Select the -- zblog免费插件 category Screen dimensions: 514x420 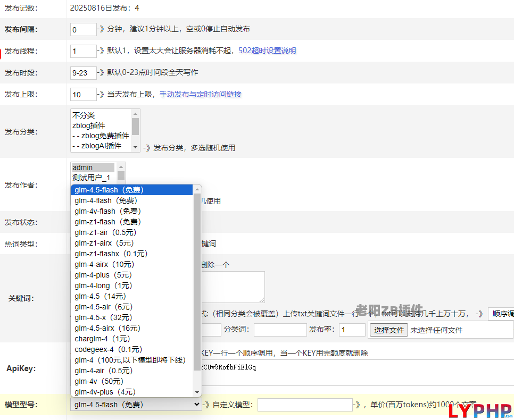(101, 136)
